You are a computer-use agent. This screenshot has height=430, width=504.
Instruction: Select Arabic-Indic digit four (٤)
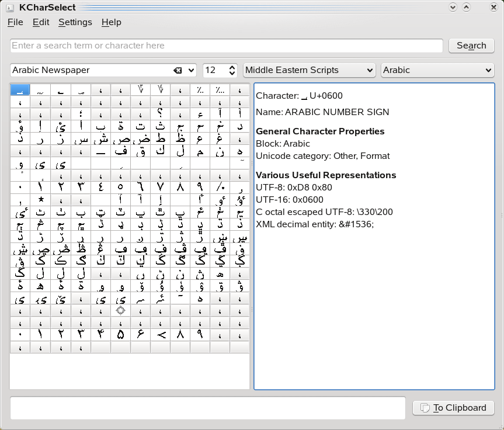pyautogui.click(x=100, y=187)
